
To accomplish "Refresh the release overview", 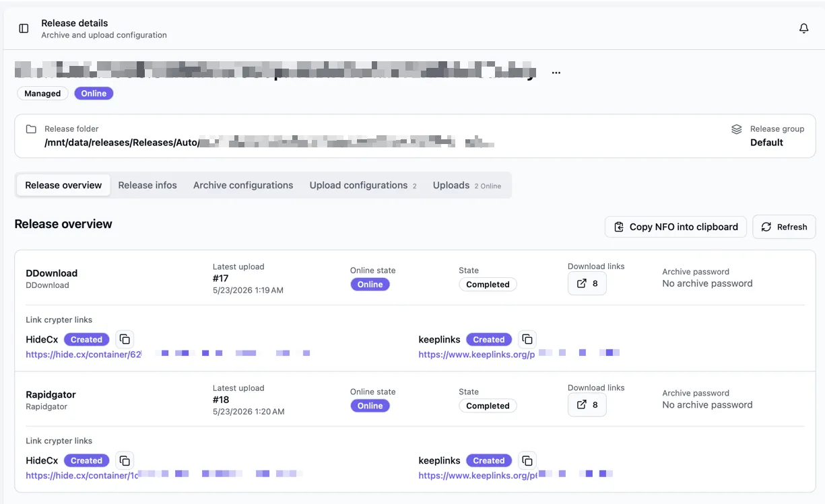I will tap(784, 227).
